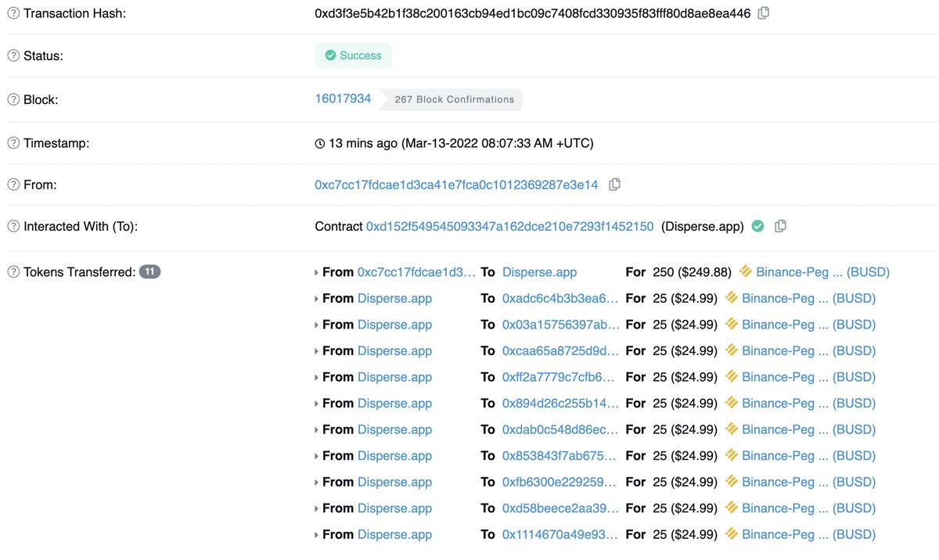
Task: Click the BUSD token icon in the 0xd58beece2aa39 row
Action: [x=732, y=508]
